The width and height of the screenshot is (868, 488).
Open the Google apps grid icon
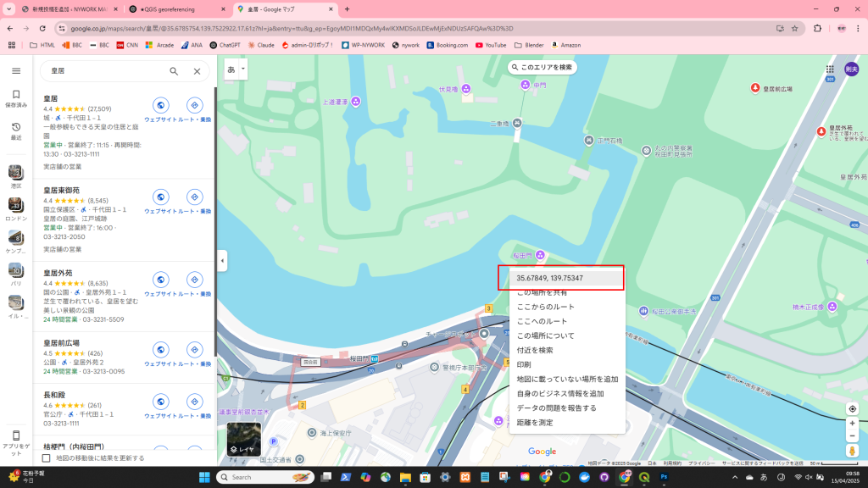[x=830, y=69]
